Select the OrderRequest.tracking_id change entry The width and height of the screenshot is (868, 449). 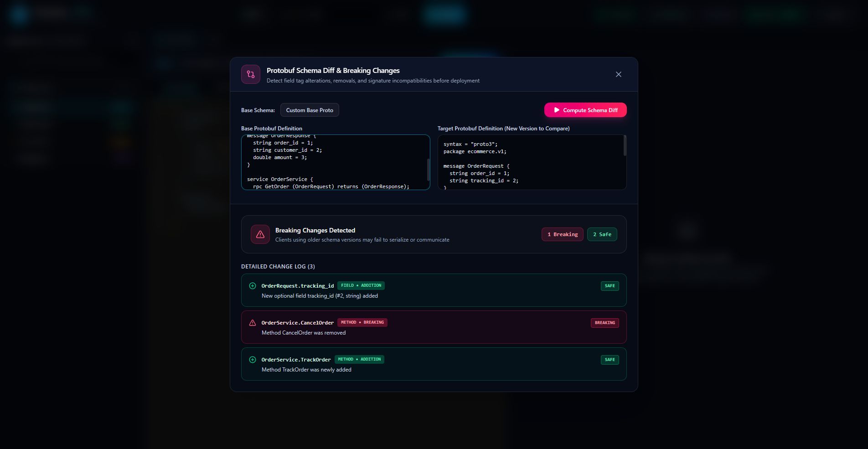pos(434,290)
